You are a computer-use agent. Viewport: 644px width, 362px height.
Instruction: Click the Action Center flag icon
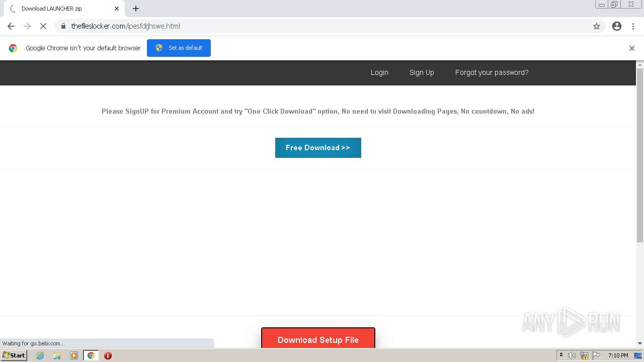pyautogui.click(x=596, y=355)
